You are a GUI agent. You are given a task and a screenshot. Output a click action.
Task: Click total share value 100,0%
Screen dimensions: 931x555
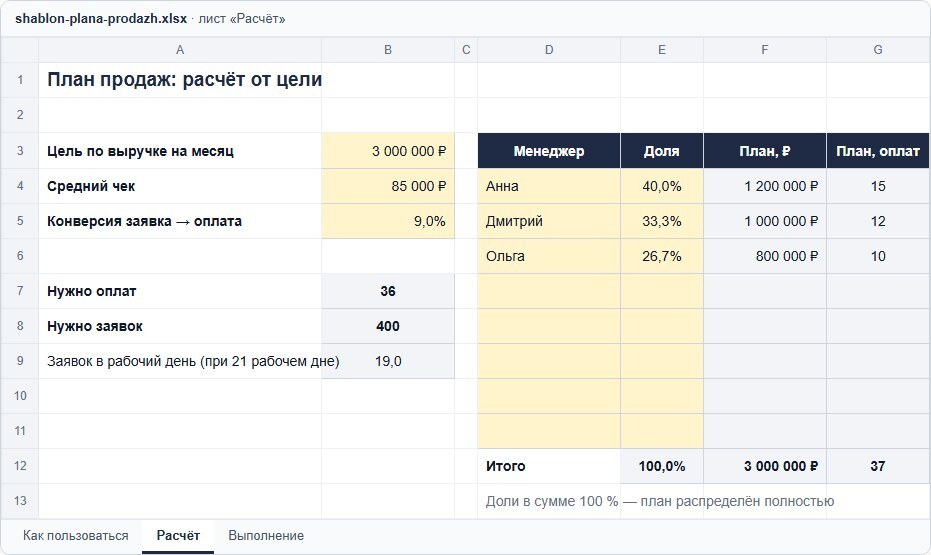662,466
